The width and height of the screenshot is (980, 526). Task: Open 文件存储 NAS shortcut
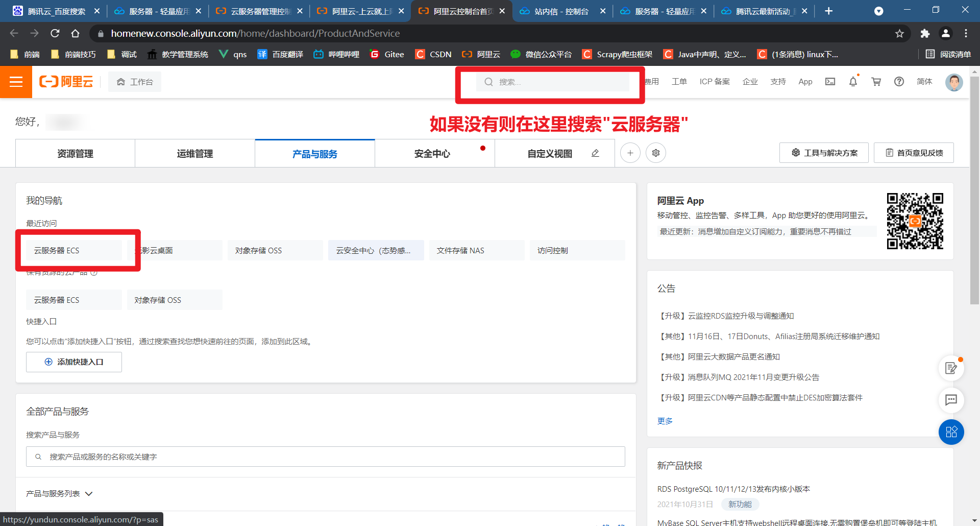click(477, 250)
